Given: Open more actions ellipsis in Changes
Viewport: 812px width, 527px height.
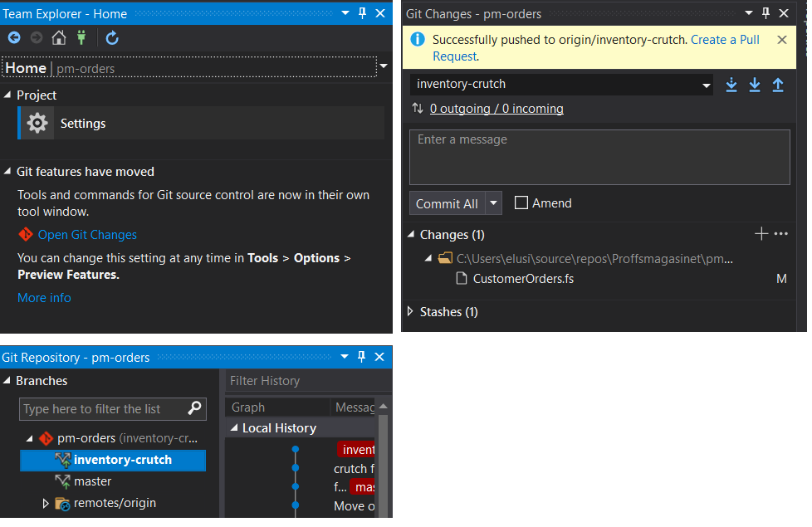Looking at the screenshot, I should (x=781, y=234).
